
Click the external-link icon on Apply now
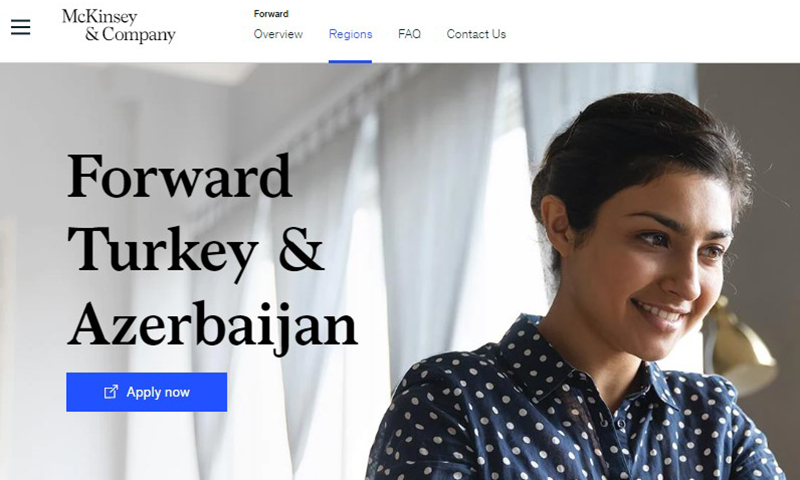(x=111, y=392)
